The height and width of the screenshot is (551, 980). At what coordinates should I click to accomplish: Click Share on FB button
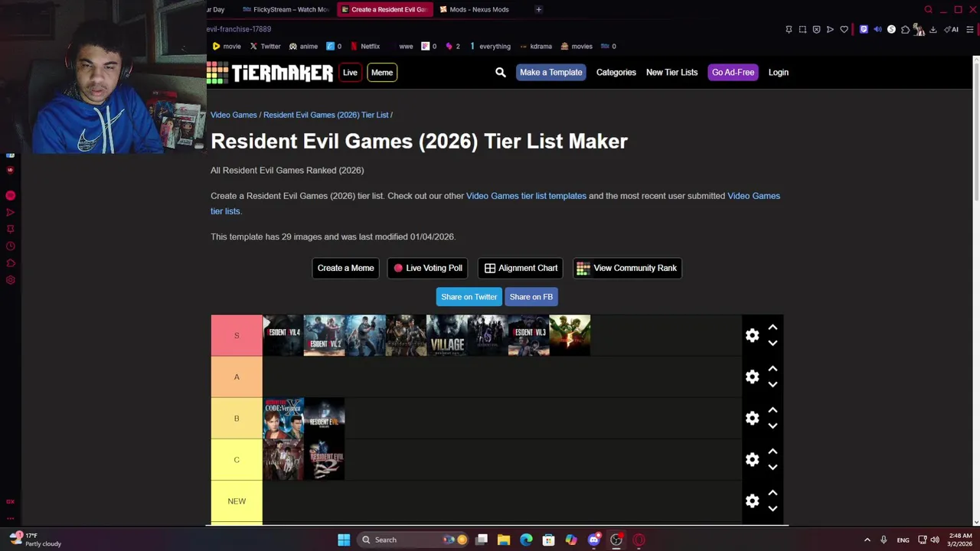coord(531,297)
